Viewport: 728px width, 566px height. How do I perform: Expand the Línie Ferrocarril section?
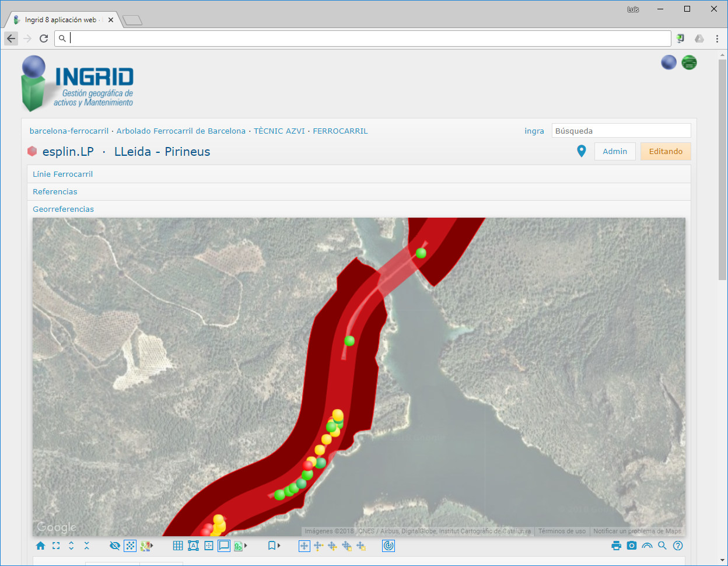click(63, 174)
